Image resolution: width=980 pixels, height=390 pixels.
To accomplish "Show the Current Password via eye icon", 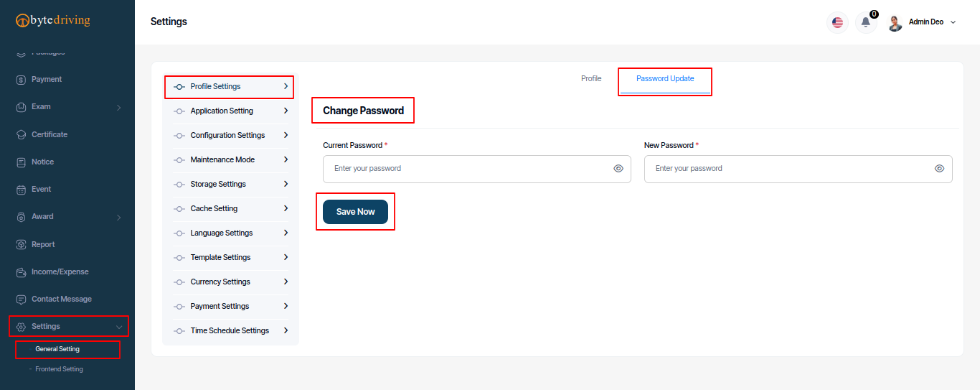I will (x=618, y=169).
